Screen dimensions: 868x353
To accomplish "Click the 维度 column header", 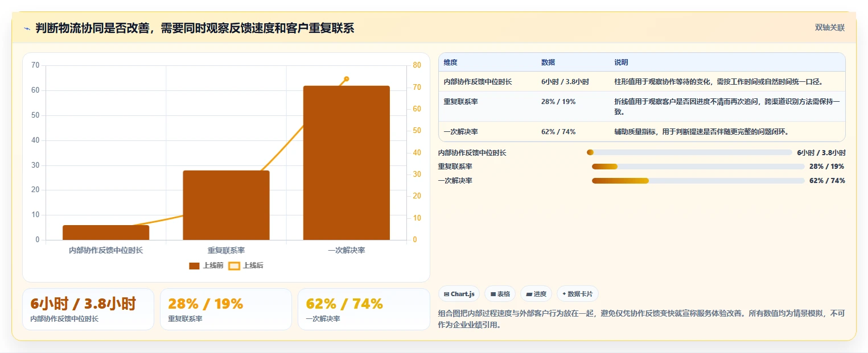I will (451, 63).
